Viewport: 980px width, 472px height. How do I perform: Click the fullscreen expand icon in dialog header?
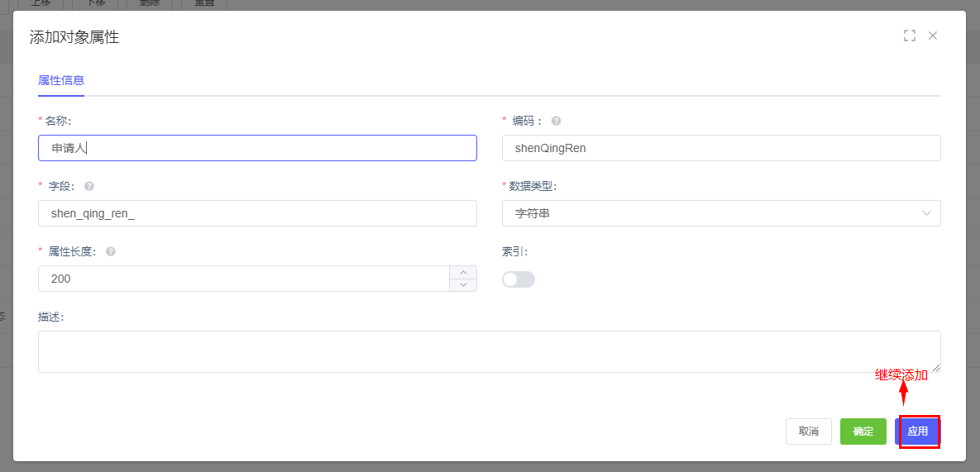pos(910,36)
